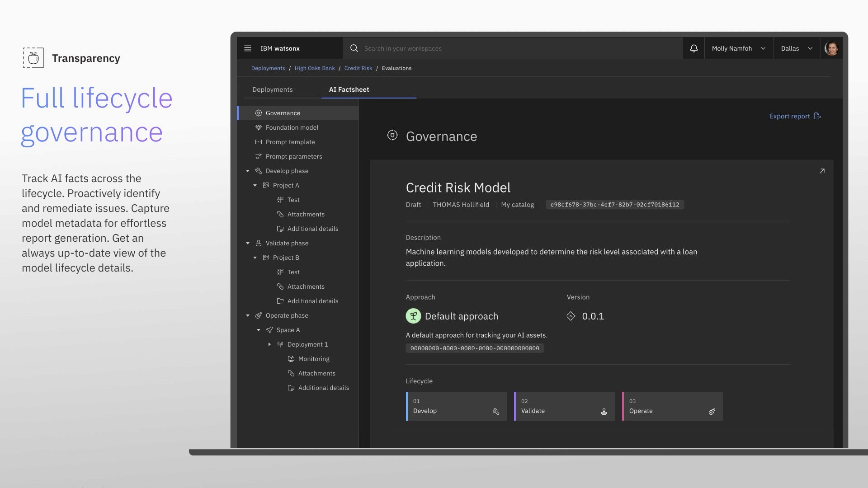Click the Export report link

[789, 116]
